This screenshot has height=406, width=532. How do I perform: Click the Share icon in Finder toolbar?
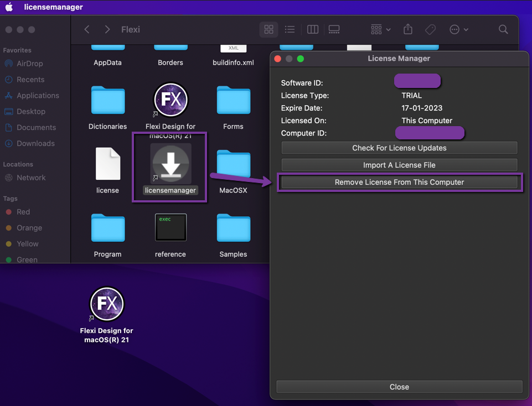click(x=408, y=29)
